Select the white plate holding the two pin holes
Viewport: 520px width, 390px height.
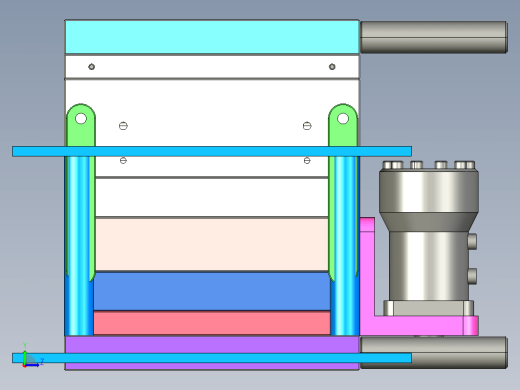coord(212,67)
